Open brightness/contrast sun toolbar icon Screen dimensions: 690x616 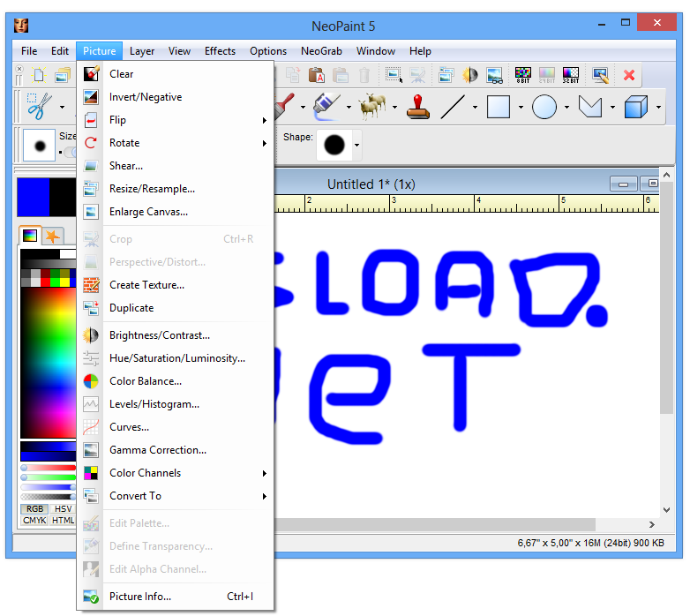pos(470,75)
